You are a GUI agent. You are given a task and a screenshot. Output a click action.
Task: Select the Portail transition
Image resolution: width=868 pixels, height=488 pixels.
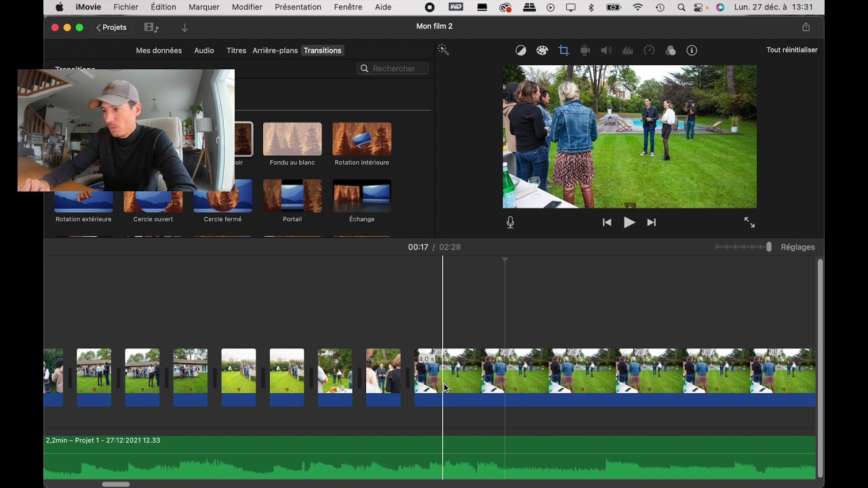pyautogui.click(x=292, y=197)
